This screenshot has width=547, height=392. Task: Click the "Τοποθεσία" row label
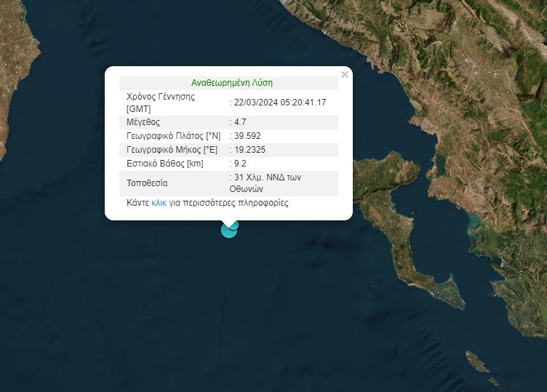pos(147,183)
